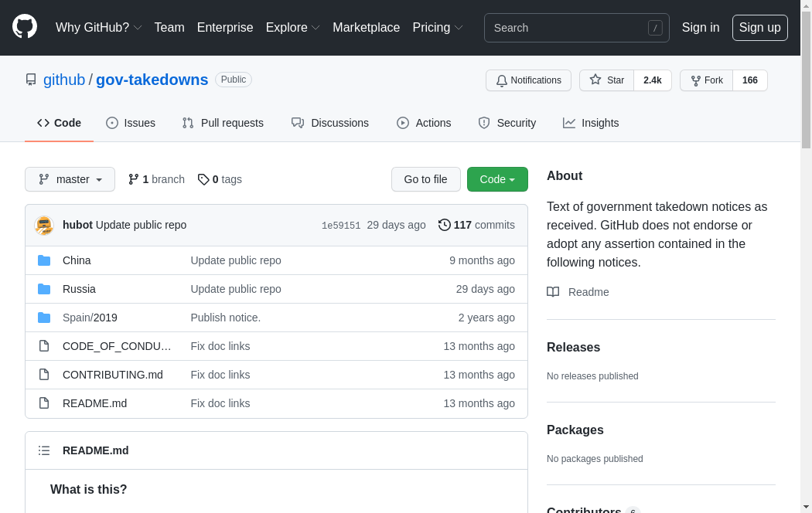
Task: Open the China folder name
Action: (x=77, y=260)
